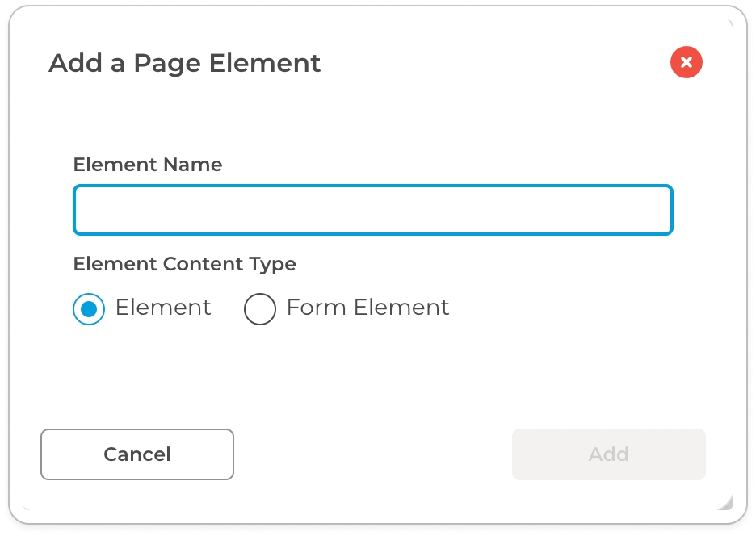
Task: Click the "Form Element" option label text
Action: click(x=367, y=308)
